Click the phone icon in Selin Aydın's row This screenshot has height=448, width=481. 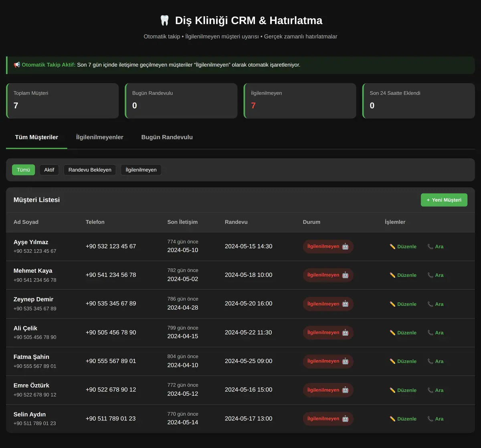tap(430, 419)
